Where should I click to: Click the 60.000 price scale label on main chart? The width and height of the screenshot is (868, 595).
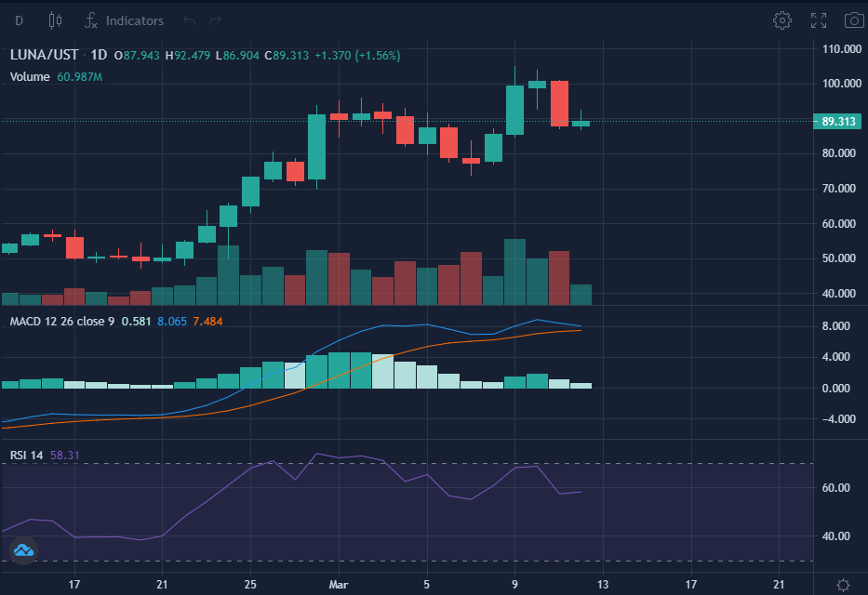[839, 224]
